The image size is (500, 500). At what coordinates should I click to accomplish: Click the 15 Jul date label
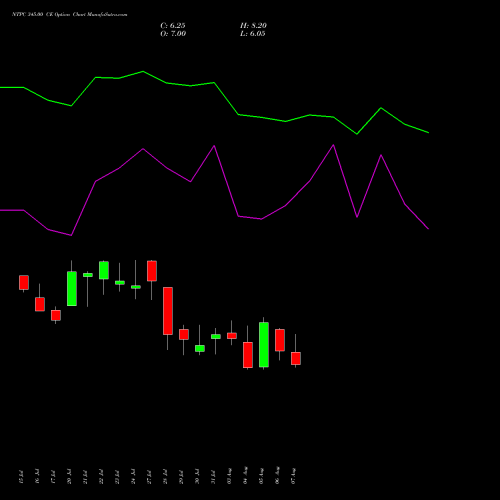click(22, 477)
